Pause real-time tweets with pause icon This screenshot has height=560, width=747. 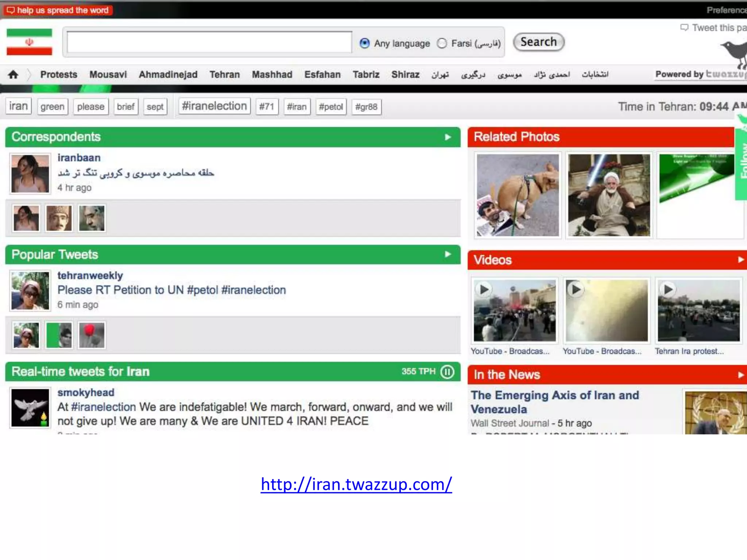(447, 372)
